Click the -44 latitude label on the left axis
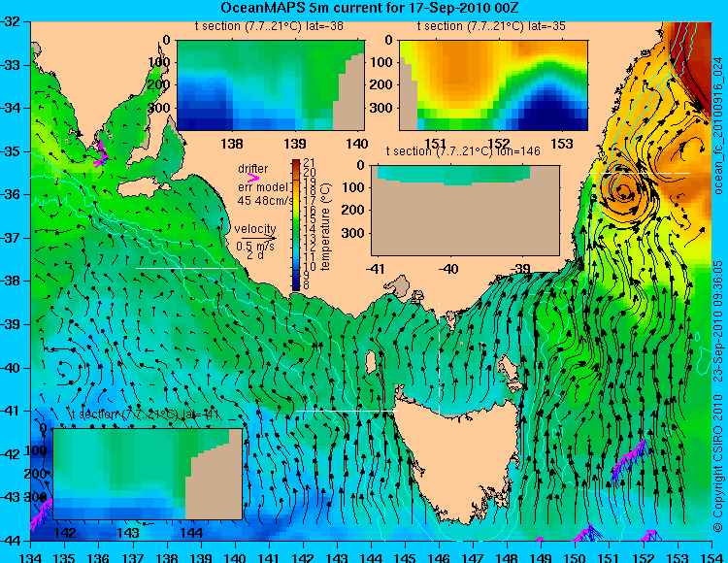This screenshot has height=563, width=728. coord(11,541)
